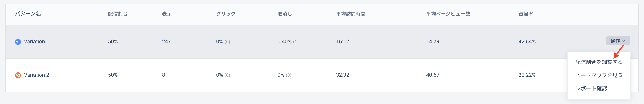Choose ヒートマップを見る menu item
The image size is (644, 104).
click(599, 75)
